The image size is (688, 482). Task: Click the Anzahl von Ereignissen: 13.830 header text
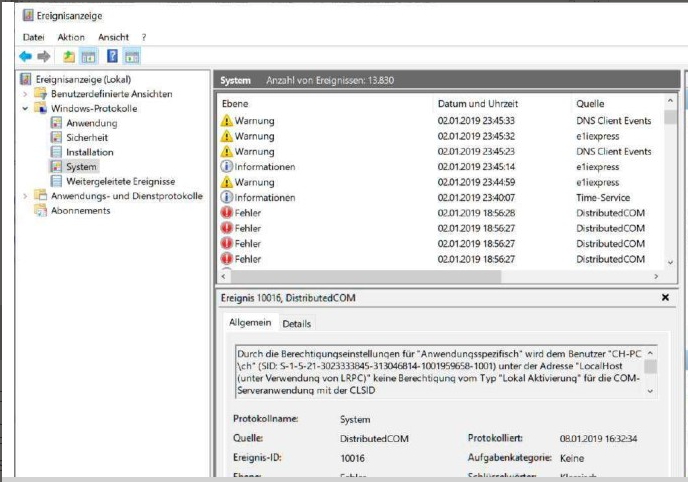pyautogui.click(x=330, y=80)
